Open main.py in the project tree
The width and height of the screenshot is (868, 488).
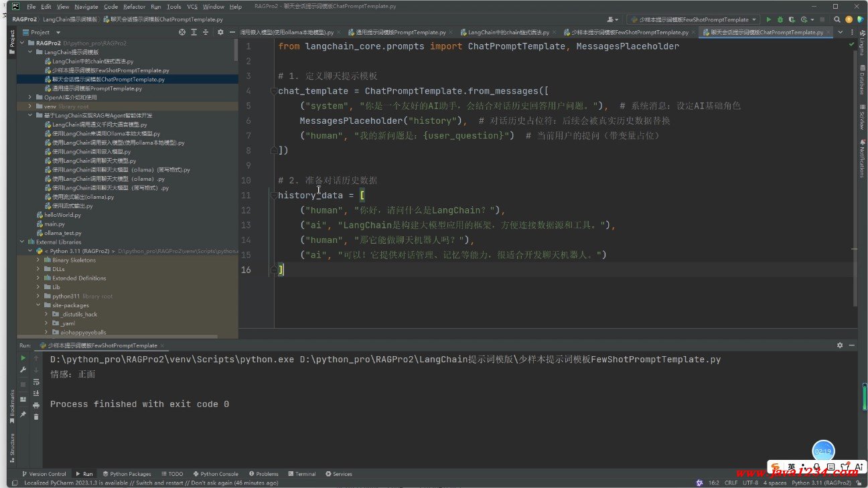click(54, 224)
